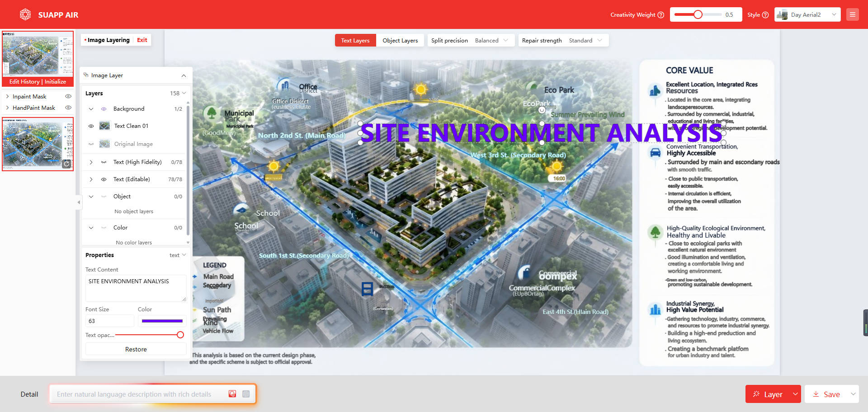The image size is (868, 412).
Task: Click the Text Clean 01 layer thumbnail
Action: pyautogui.click(x=104, y=126)
